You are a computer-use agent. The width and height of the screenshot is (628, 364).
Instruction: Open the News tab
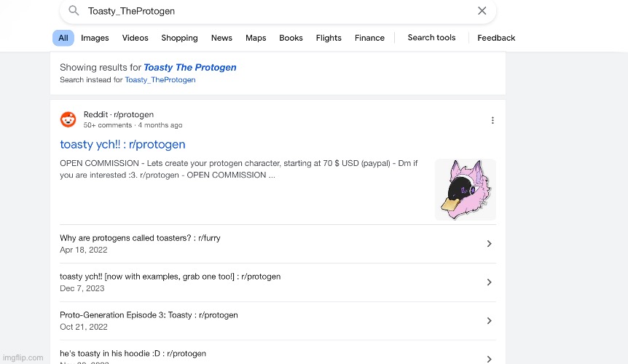(221, 38)
